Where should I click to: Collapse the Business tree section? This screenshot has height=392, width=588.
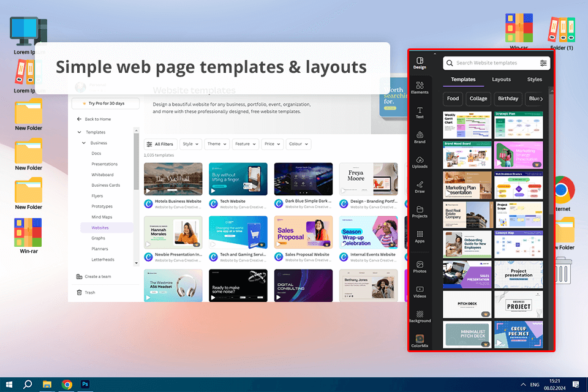click(x=84, y=143)
